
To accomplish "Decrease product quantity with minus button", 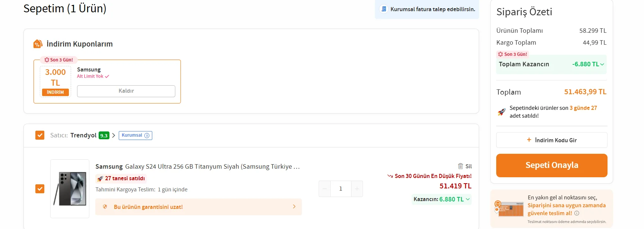I will click(325, 189).
